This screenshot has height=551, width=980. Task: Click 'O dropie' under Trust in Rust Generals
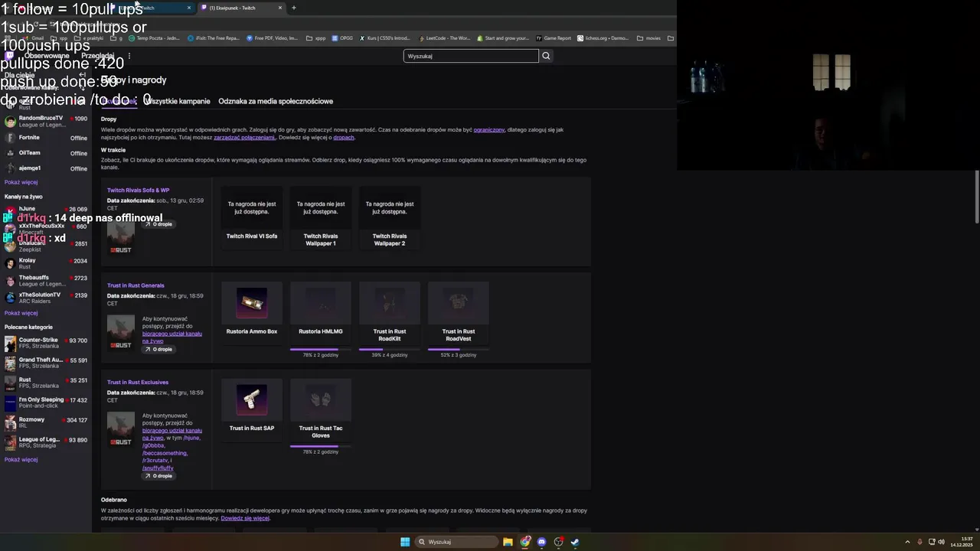pos(158,349)
